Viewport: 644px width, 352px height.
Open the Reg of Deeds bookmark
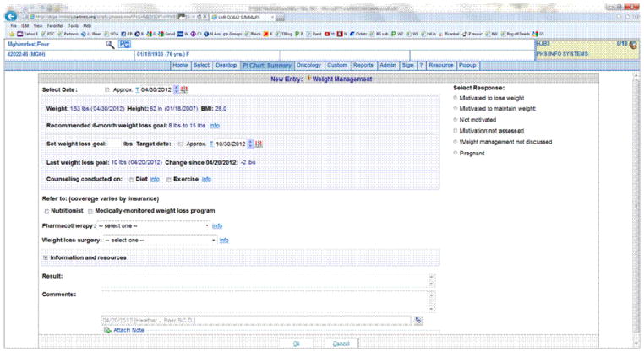[x=516, y=34]
